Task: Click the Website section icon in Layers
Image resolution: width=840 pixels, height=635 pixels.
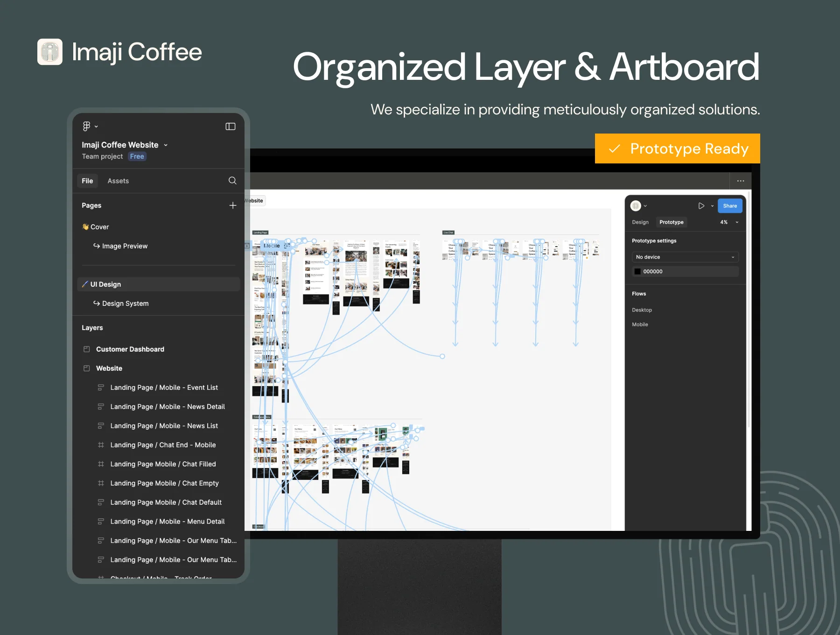Action: [87, 368]
